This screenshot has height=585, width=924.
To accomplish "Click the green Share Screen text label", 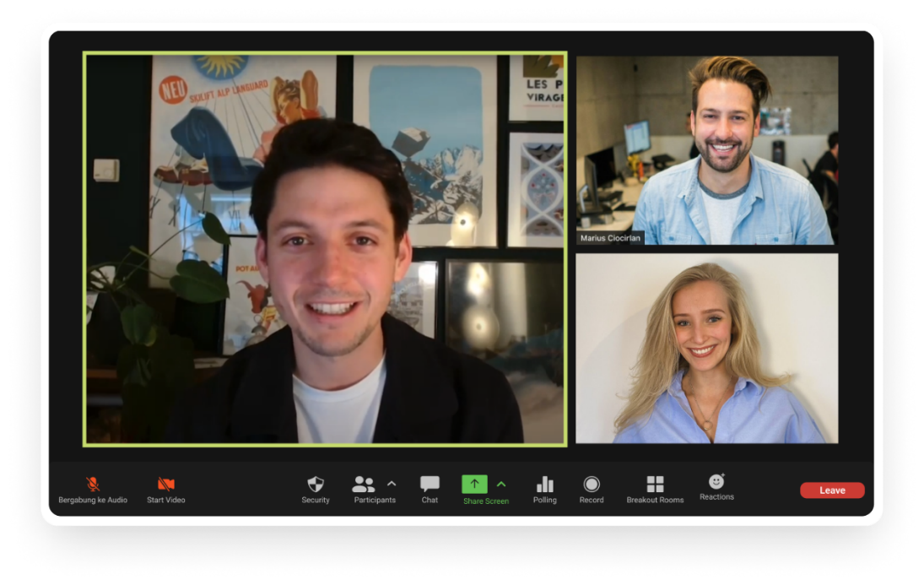I will pyautogui.click(x=486, y=501).
